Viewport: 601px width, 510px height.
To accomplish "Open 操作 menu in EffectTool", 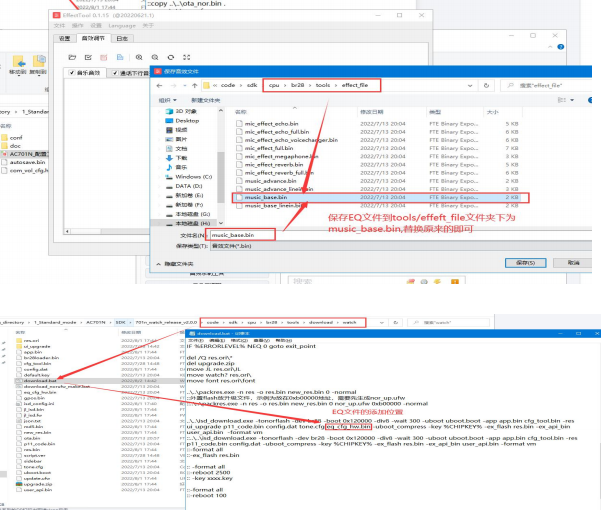I will (x=77, y=25).
